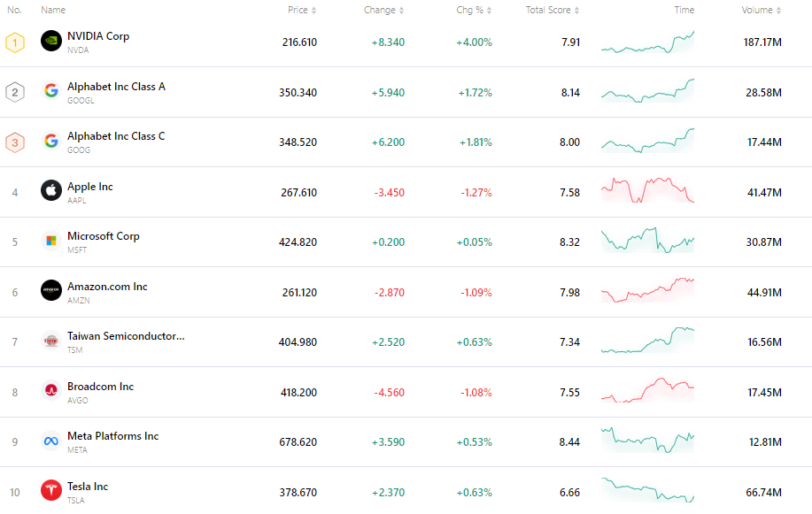The height and width of the screenshot is (514, 812).
Task: Click the NVIDIA Corp company logo
Action: coord(50,40)
